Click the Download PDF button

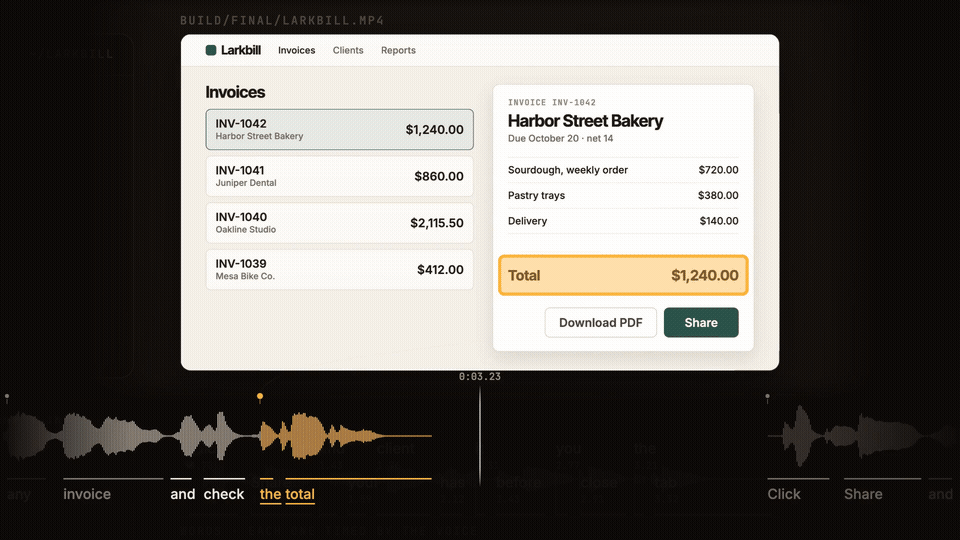[601, 323]
